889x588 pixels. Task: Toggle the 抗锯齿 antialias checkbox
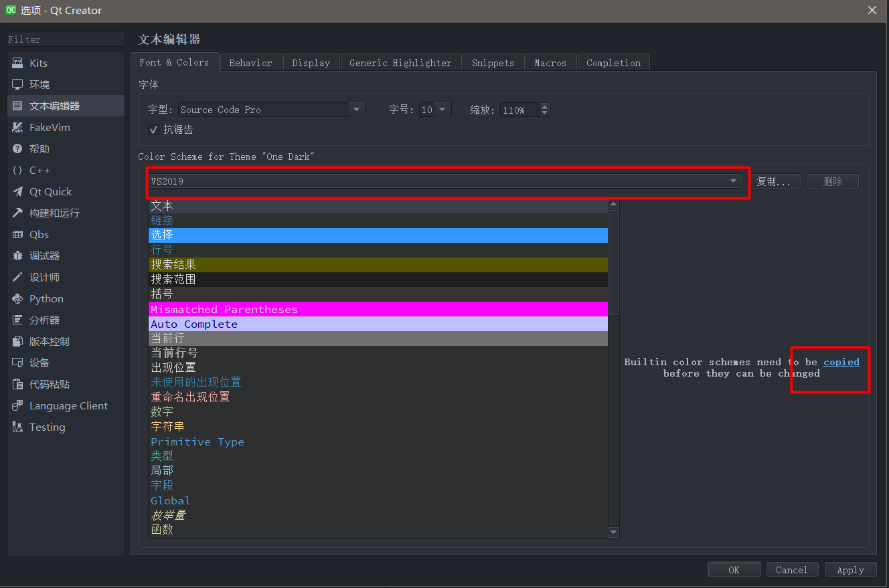click(153, 129)
